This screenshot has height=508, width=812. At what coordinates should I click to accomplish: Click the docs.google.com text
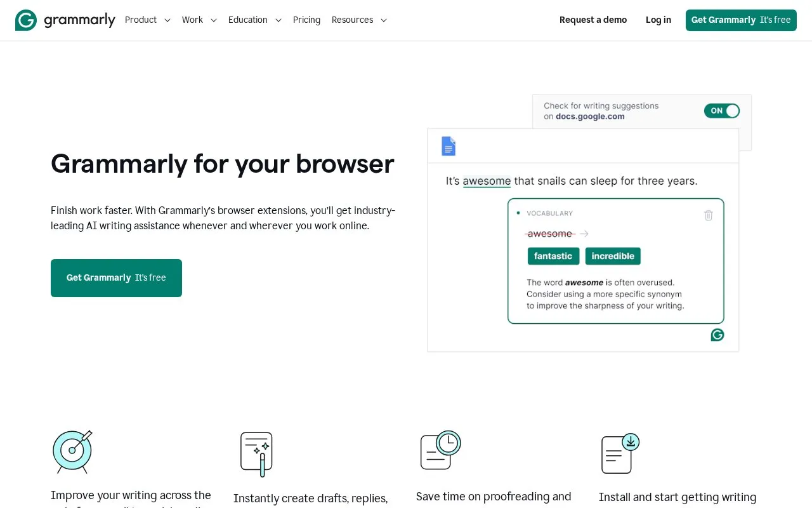click(590, 116)
